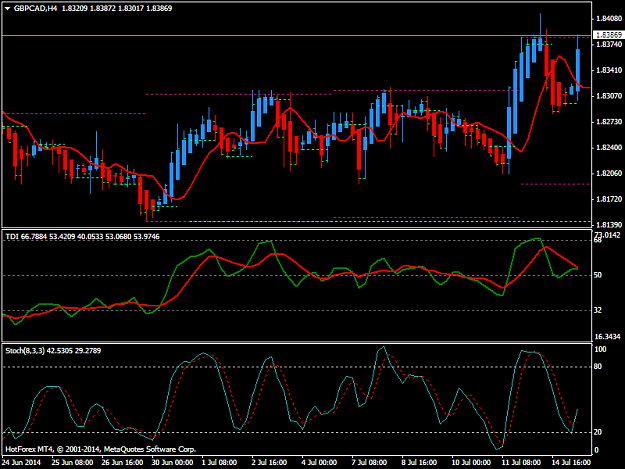This screenshot has width=625, height=469.
Task: Click the 1.83070 price scale value
Action: (x=609, y=96)
